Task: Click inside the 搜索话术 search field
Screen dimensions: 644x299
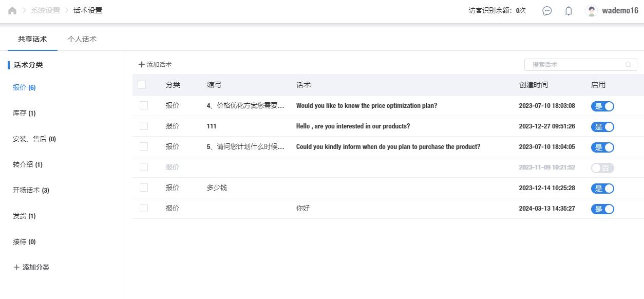Action: 575,65
